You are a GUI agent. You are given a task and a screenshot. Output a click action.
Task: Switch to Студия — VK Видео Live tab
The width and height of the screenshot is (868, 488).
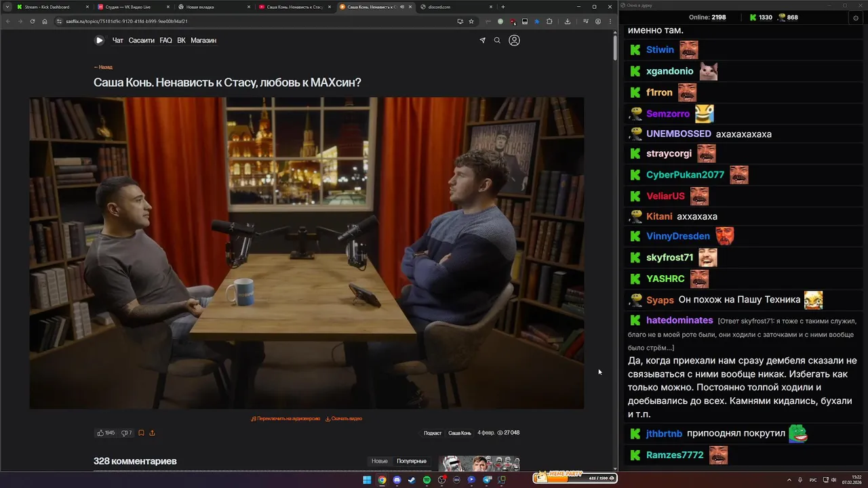pyautogui.click(x=134, y=7)
